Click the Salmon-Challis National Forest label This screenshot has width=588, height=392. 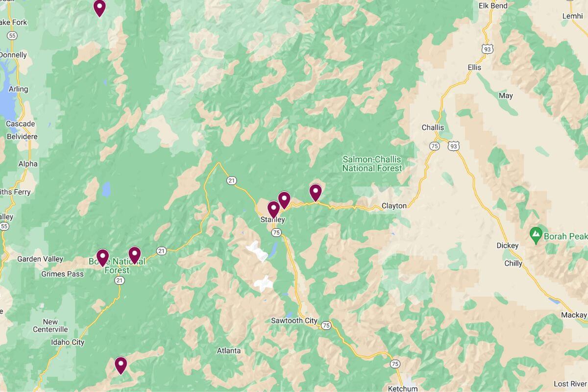click(372, 164)
